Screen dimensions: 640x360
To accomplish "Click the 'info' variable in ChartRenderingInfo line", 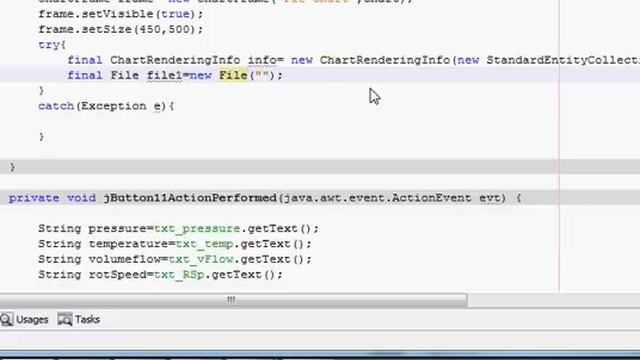I will tap(262, 60).
